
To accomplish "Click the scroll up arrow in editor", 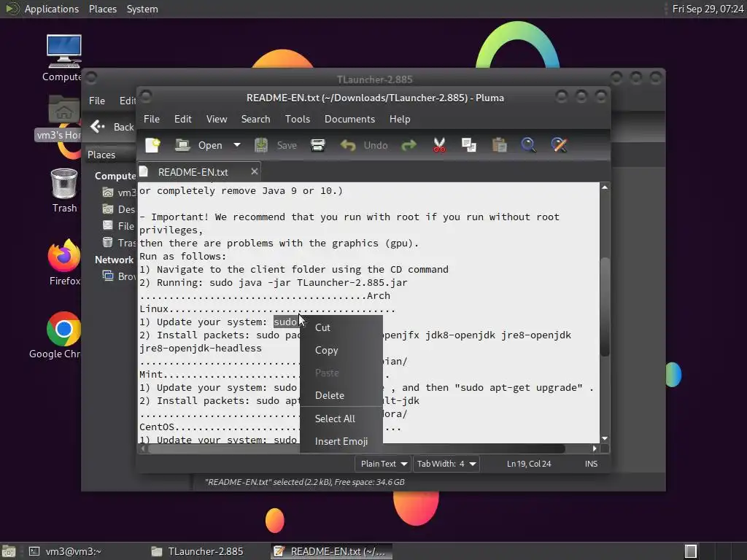I will click(605, 187).
